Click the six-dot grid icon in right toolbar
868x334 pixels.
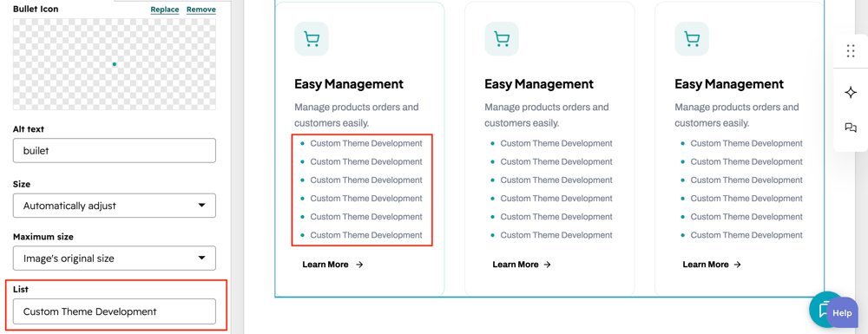851,51
